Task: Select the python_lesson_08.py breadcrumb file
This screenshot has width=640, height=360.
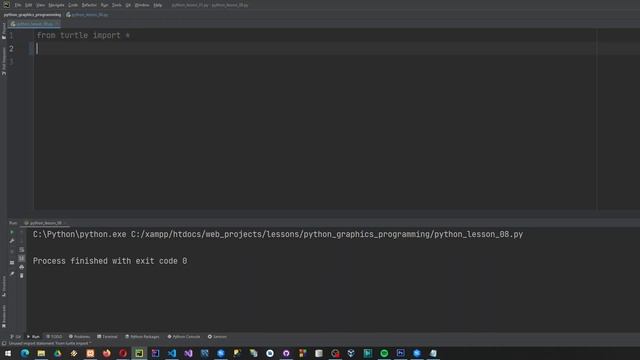Action: coord(87,15)
